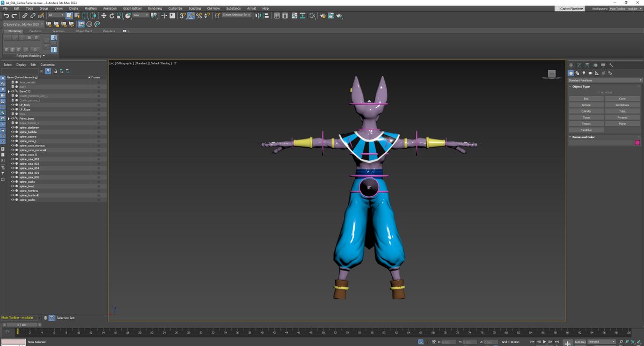644x346 pixels.
Task: Select spline_cadera in scene explorer
Action: click(x=28, y=137)
